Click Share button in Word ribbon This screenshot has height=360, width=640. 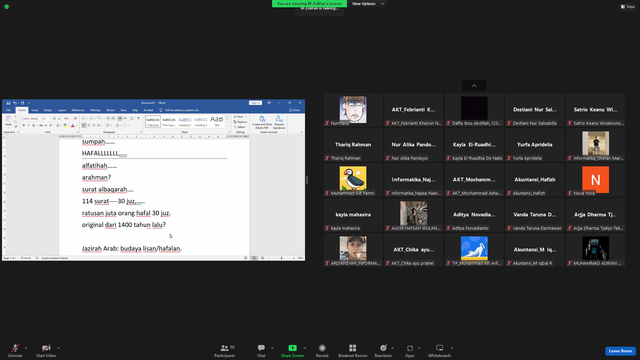[x=294, y=110]
